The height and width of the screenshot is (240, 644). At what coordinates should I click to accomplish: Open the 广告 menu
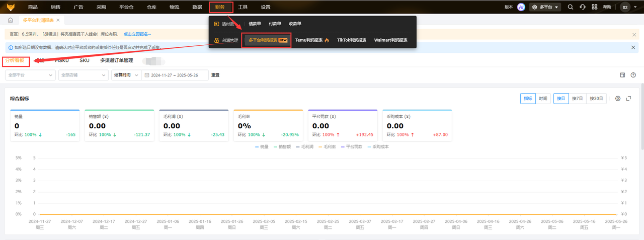point(78,7)
